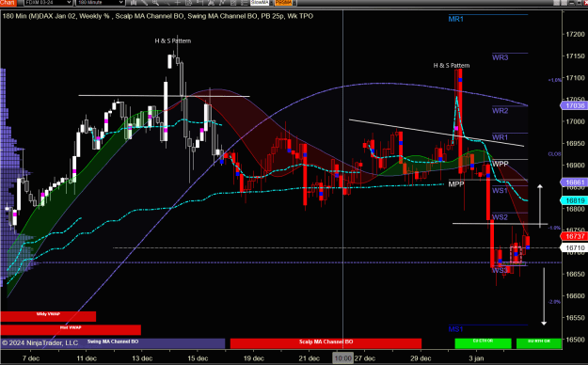
Task: Select the downward white arrow drawing
Action: (544, 296)
